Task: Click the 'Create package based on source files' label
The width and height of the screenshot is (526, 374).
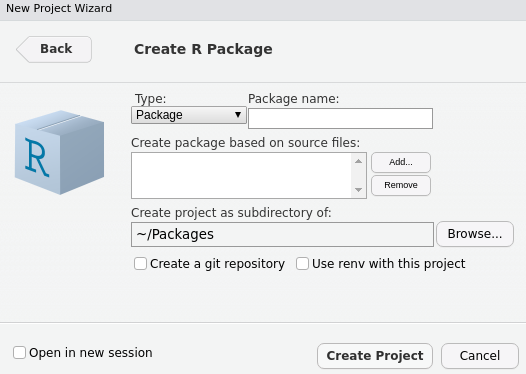Action: [245, 143]
